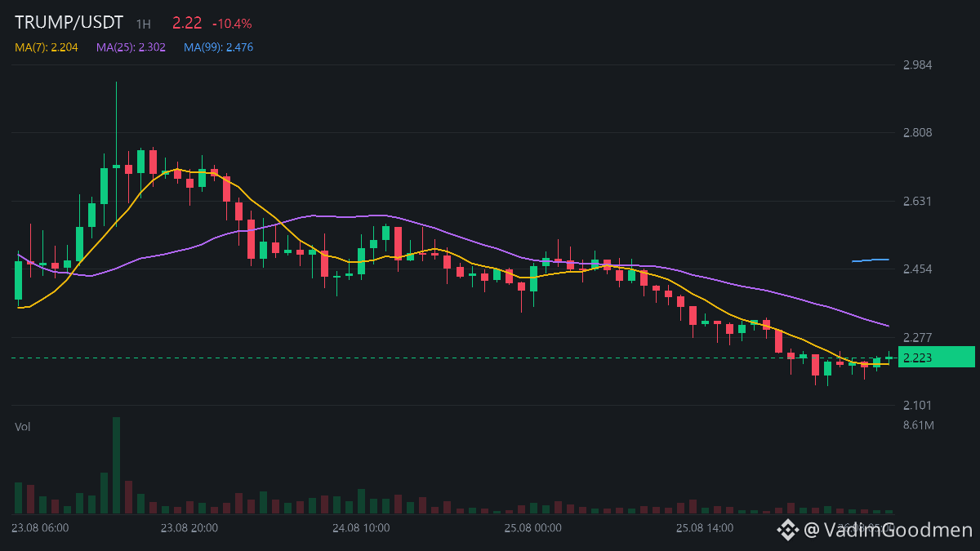Click the 24.08 10:00 time label
Screen dimensions: 980x551
pos(362,528)
